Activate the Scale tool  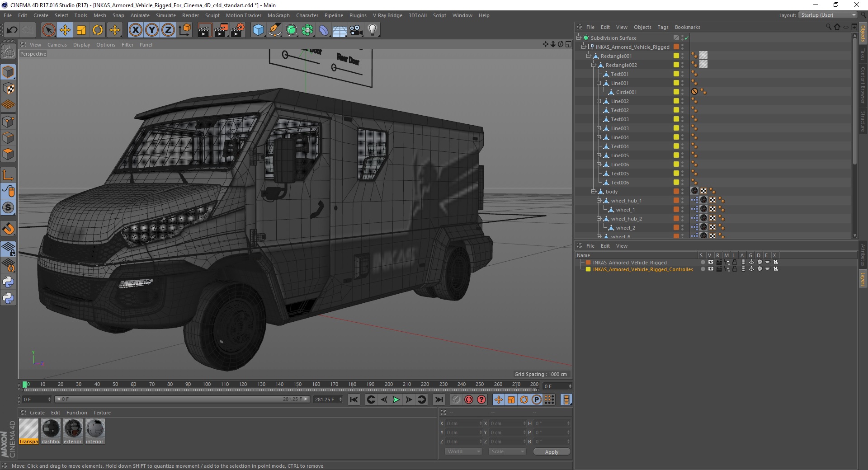click(81, 30)
